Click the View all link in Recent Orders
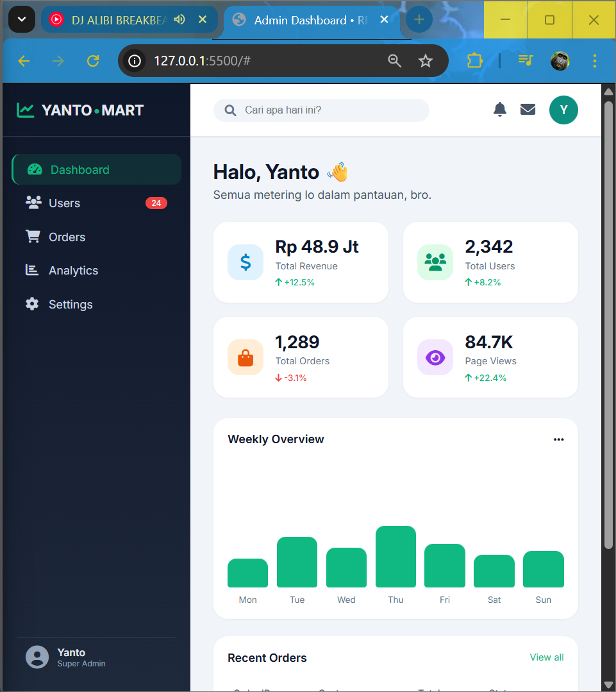Viewport: 616px width, 692px height. 547,657
